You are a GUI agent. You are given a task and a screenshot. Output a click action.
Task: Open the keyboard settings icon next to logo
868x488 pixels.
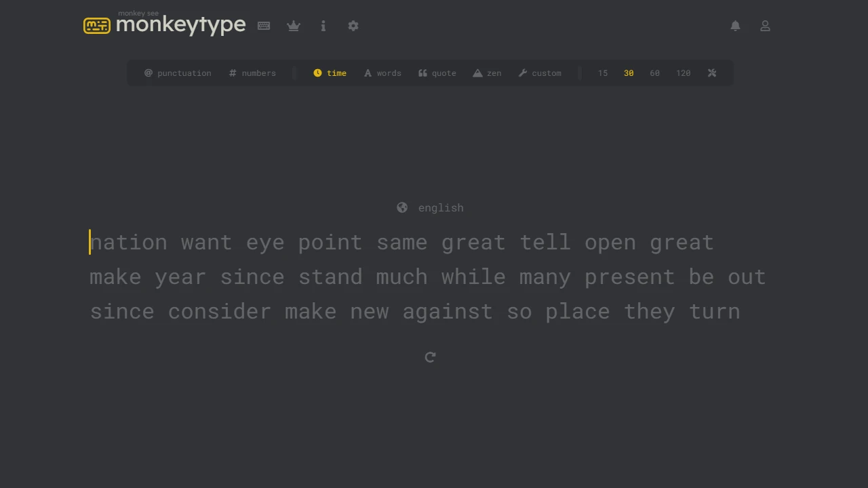click(263, 26)
